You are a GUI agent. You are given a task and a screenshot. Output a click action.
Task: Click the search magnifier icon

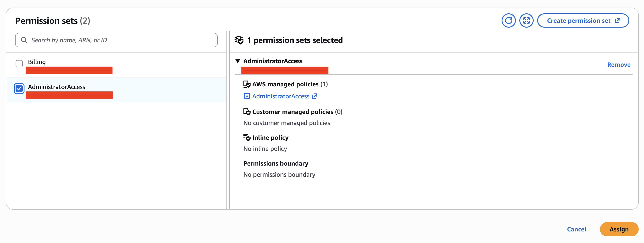(x=24, y=40)
